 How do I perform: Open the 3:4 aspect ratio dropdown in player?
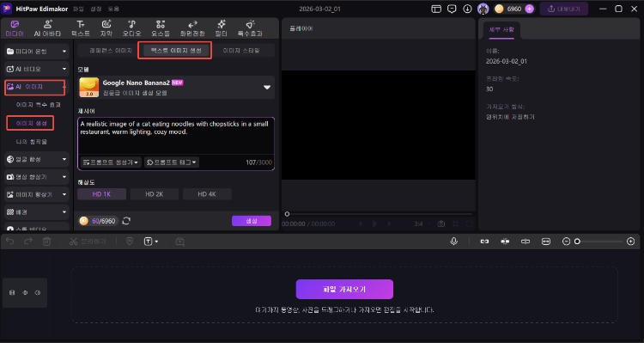click(422, 224)
